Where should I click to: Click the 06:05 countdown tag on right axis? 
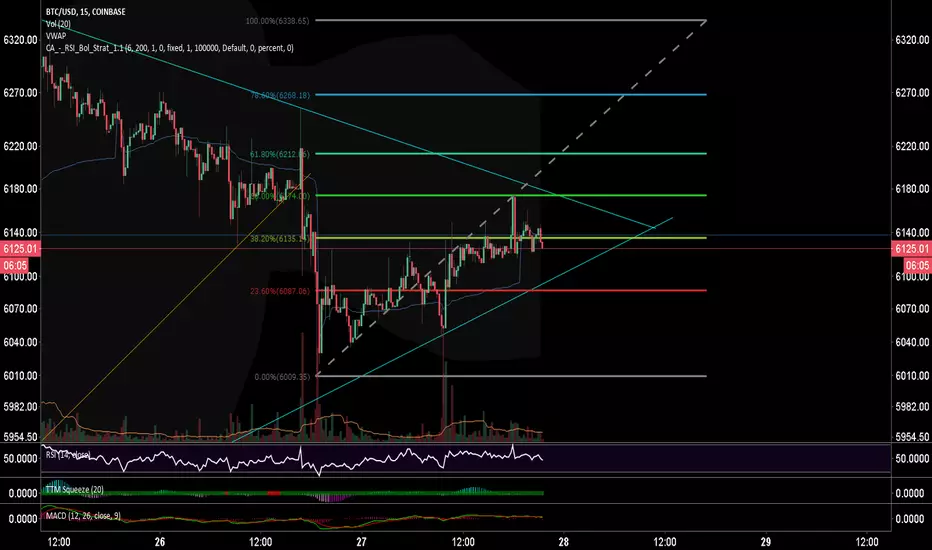tap(917, 265)
